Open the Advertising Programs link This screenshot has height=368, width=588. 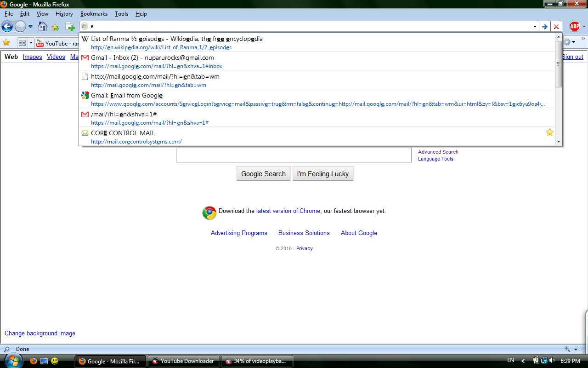(239, 233)
